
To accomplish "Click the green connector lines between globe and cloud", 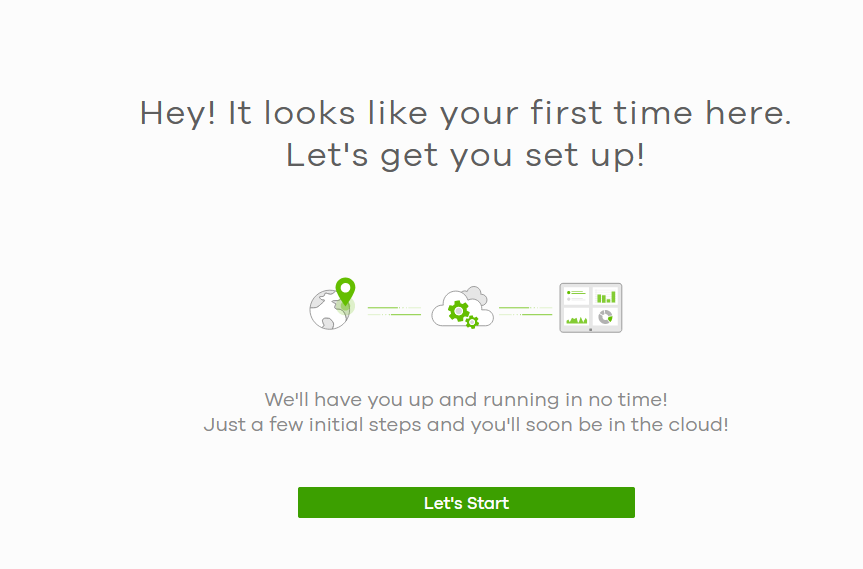I will coord(394,311).
